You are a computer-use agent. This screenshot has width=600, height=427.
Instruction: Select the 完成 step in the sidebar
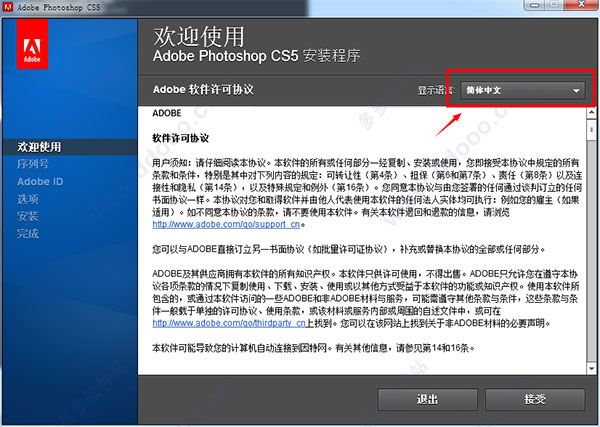coord(27,233)
